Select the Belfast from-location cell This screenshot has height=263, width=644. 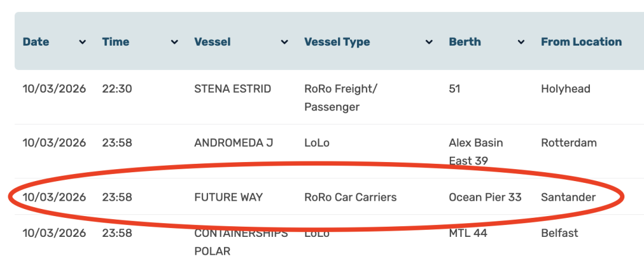pyautogui.click(x=559, y=233)
